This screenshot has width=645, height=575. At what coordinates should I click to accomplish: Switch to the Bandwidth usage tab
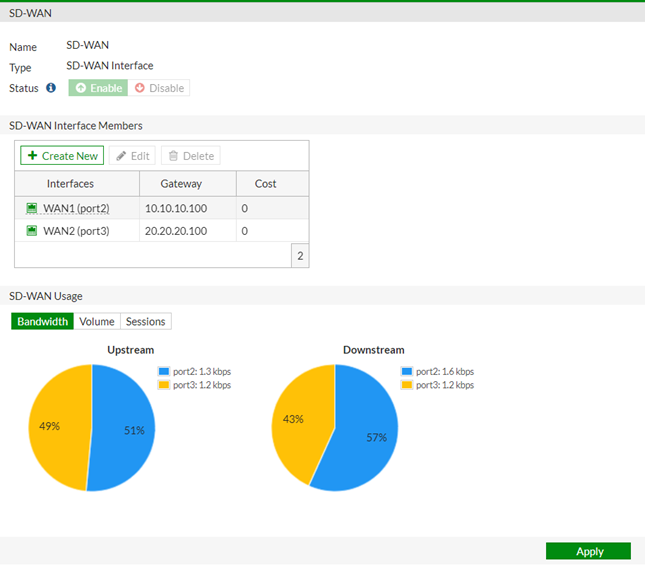[43, 321]
